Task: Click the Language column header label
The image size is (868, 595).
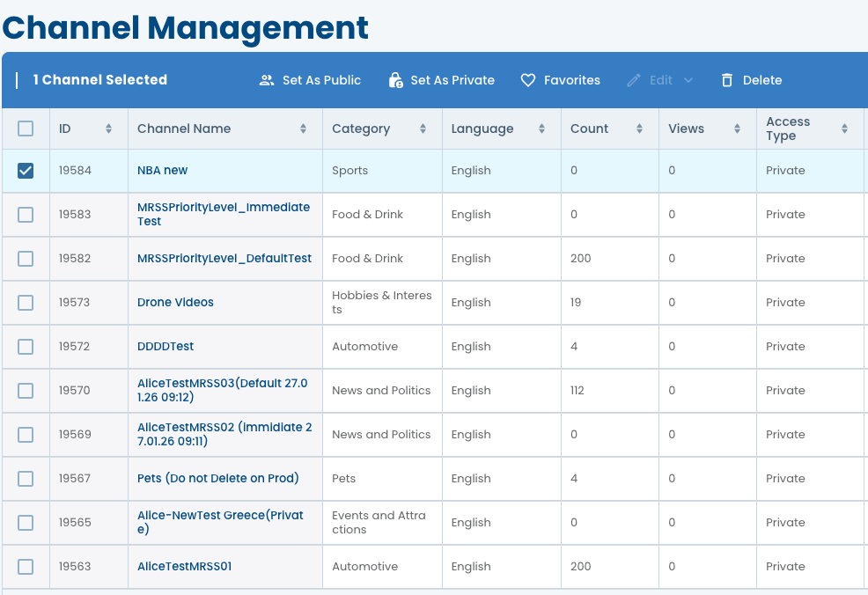Action: 482,129
